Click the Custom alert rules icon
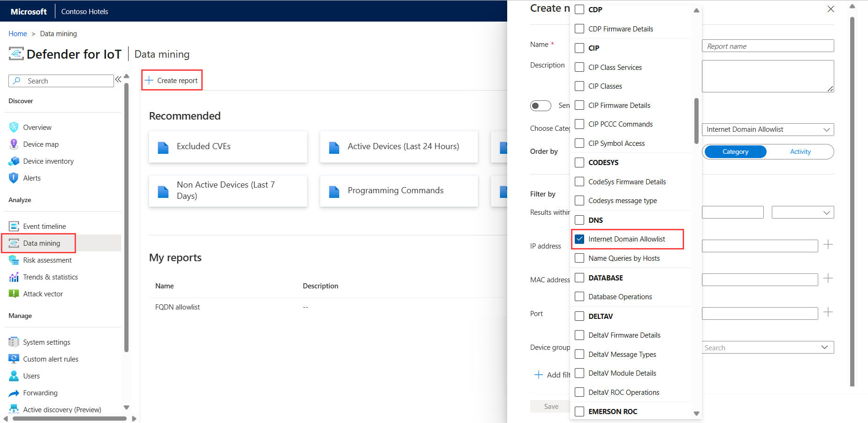Image resolution: width=868 pixels, height=423 pixels. (14, 359)
